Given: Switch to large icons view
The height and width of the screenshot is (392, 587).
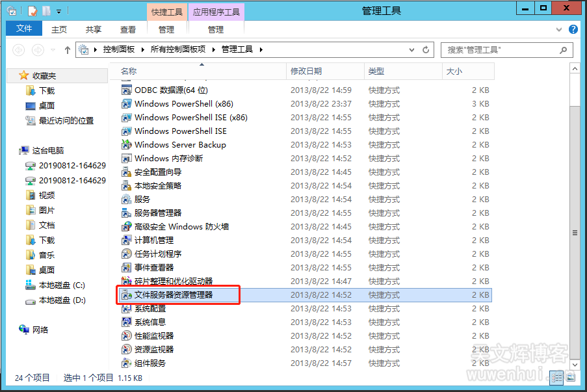Looking at the screenshot, I should tap(570, 378).
